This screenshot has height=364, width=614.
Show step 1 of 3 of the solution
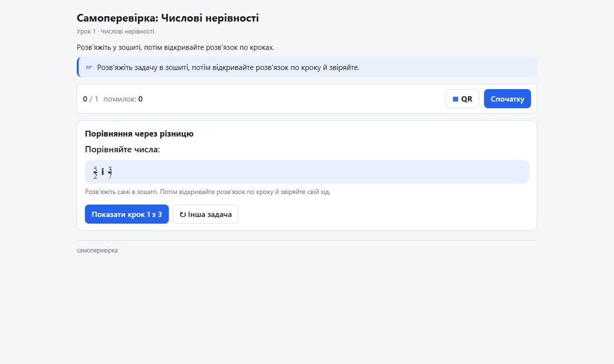click(x=127, y=214)
